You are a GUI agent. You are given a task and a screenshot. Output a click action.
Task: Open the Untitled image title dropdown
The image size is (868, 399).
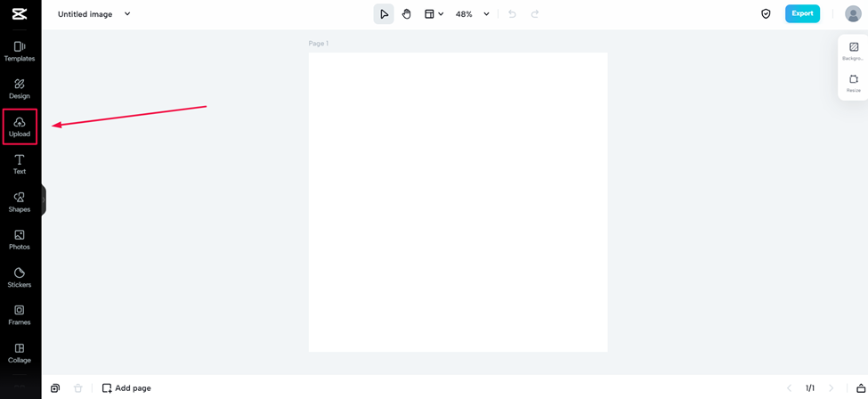[x=127, y=14]
